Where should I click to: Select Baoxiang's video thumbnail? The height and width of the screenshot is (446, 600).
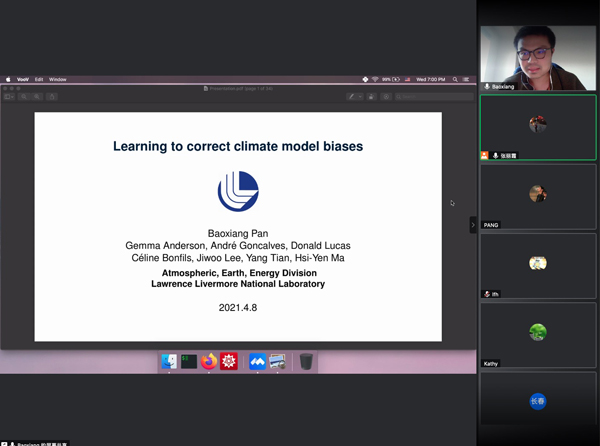pyautogui.click(x=538, y=58)
